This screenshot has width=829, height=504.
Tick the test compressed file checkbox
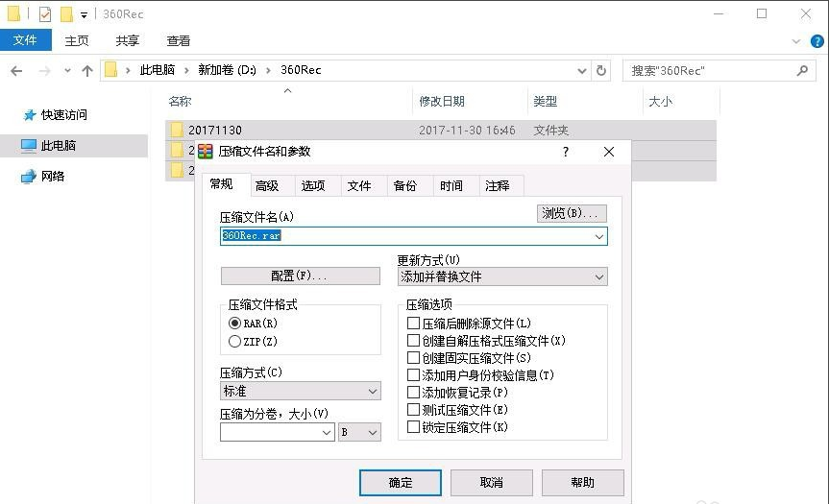coord(414,410)
